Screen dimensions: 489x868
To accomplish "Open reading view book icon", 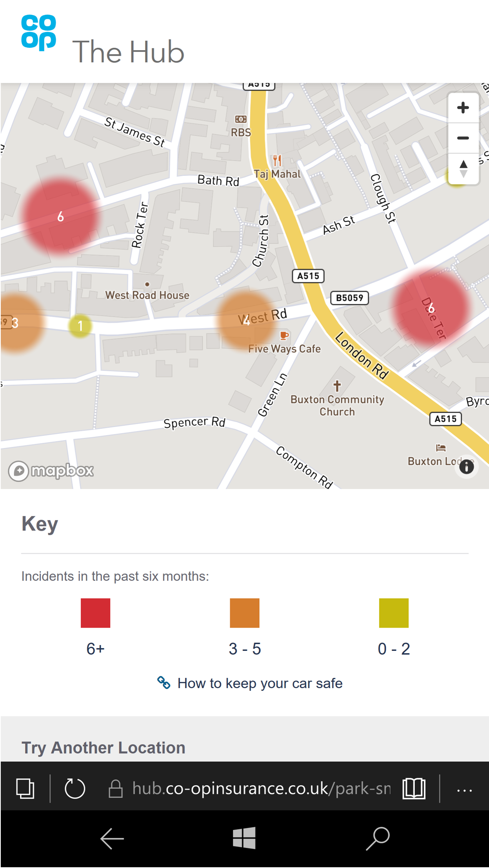I will pos(414,788).
